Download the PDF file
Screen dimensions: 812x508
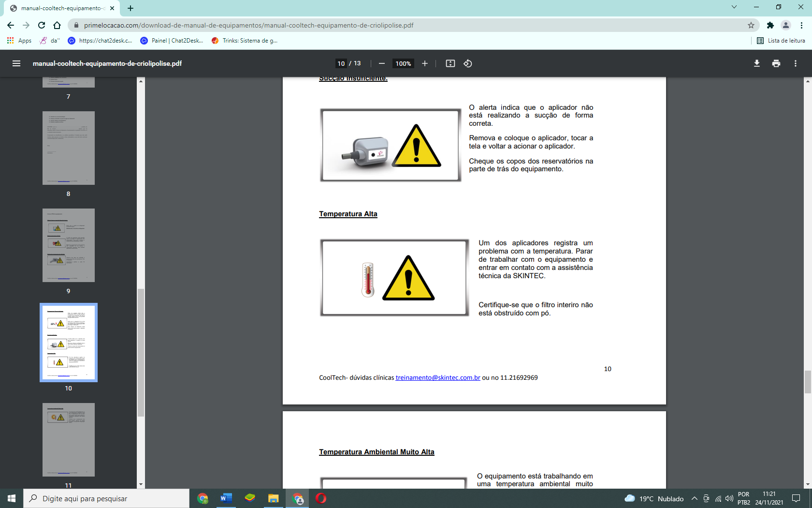pos(757,63)
